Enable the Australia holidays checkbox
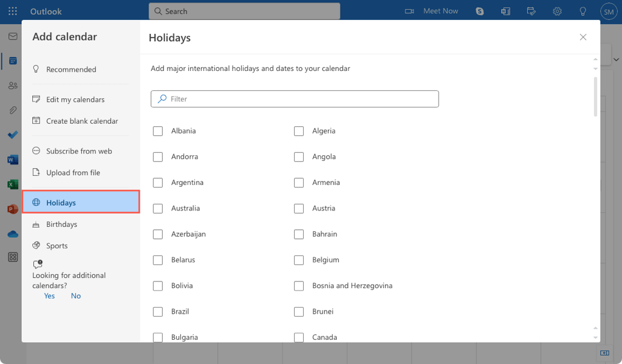The width and height of the screenshot is (622, 364). (x=158, y=209)
